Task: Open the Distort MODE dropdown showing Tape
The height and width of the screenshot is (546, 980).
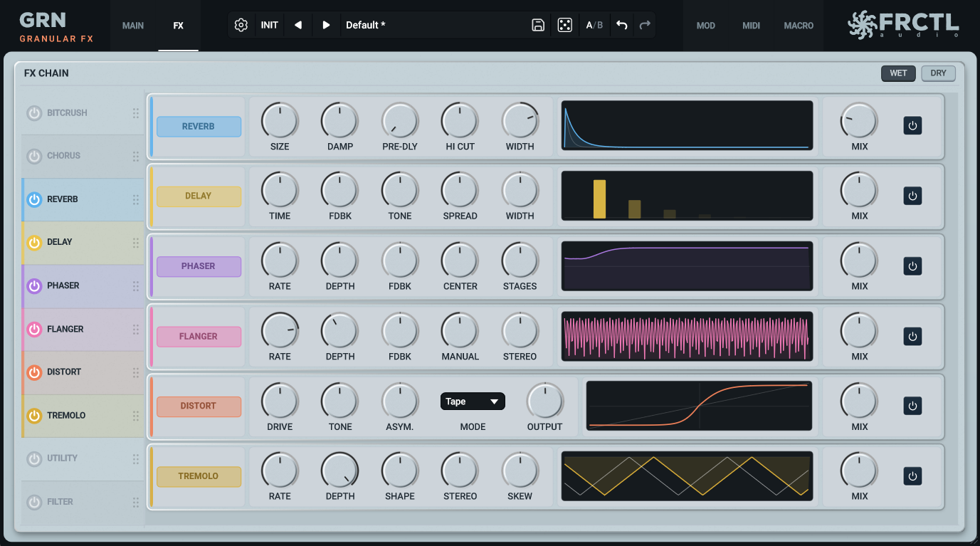Action: point(473,401)
